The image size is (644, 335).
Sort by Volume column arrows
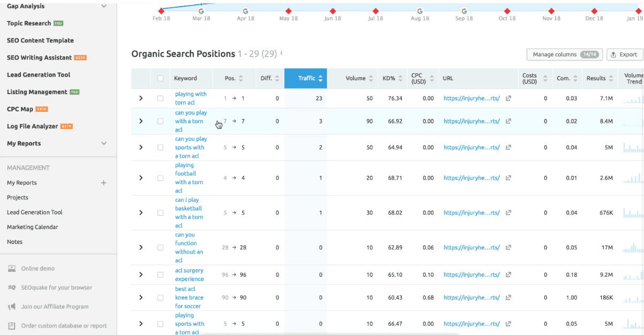click(x=371, y=78)
